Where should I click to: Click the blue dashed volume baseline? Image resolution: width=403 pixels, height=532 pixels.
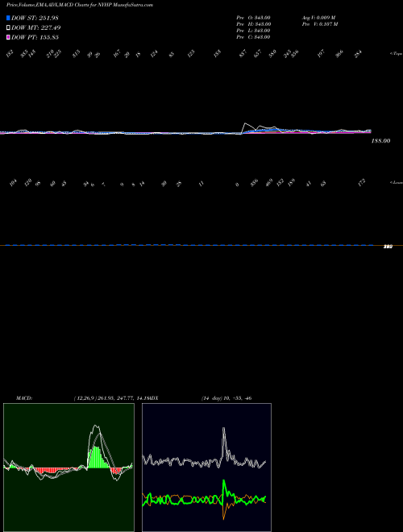pyautogui.click(x=189, y=245)
